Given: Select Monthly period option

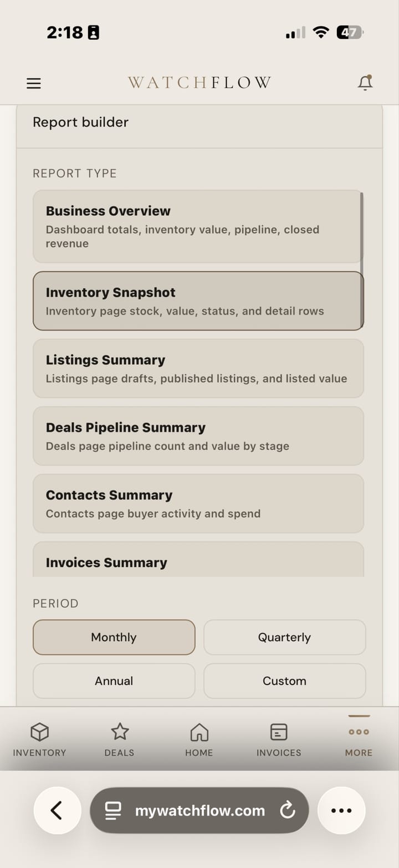Looking at the screenshot, I should coord(114,637).
